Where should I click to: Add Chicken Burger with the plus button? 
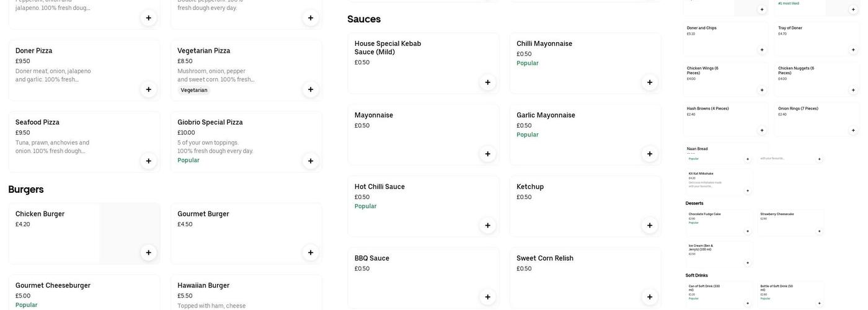[x=149, y=252]
